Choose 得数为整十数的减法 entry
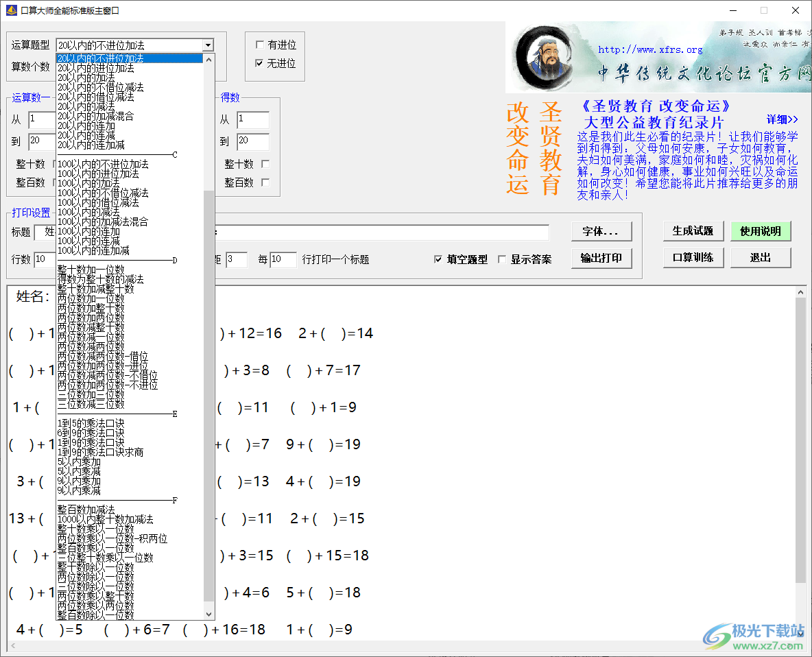 pyautogui.click(x=130, y=279)
